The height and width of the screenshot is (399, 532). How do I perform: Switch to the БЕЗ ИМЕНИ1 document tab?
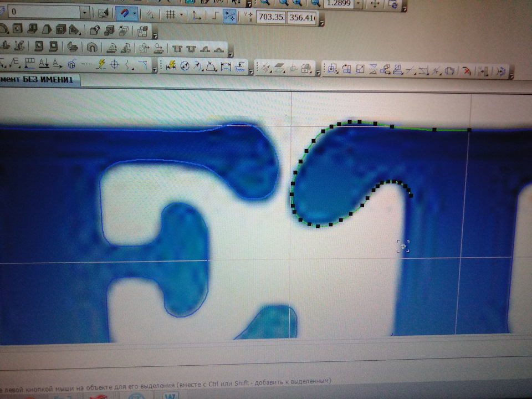[39, 80]
